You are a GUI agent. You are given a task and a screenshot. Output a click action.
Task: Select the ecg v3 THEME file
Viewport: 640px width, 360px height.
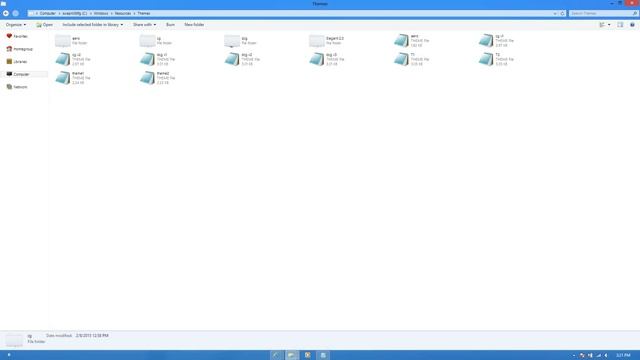point(327,59)
